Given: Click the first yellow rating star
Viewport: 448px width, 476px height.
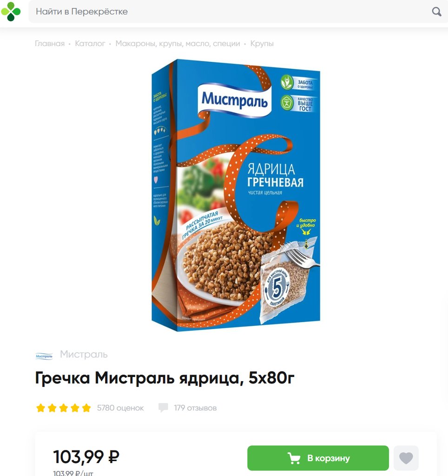Looking at the screenshot, I should [x=41, y=408].
